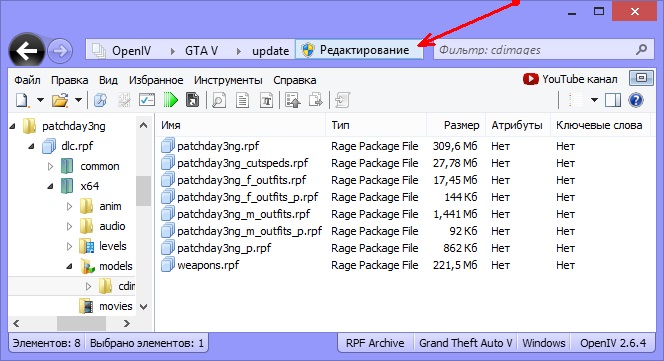Viewport: 664px width, 361px height.
Task: Open the dropdown arrow beside the new file icon
Action: (x=40, y=100)
